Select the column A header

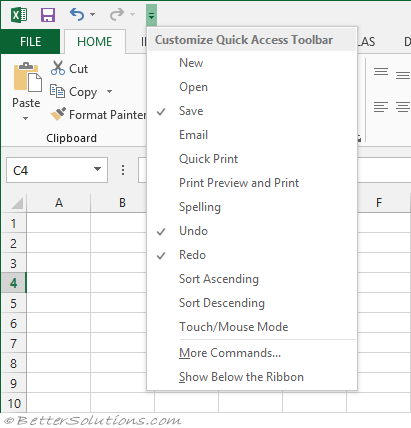tap(59, 203)
